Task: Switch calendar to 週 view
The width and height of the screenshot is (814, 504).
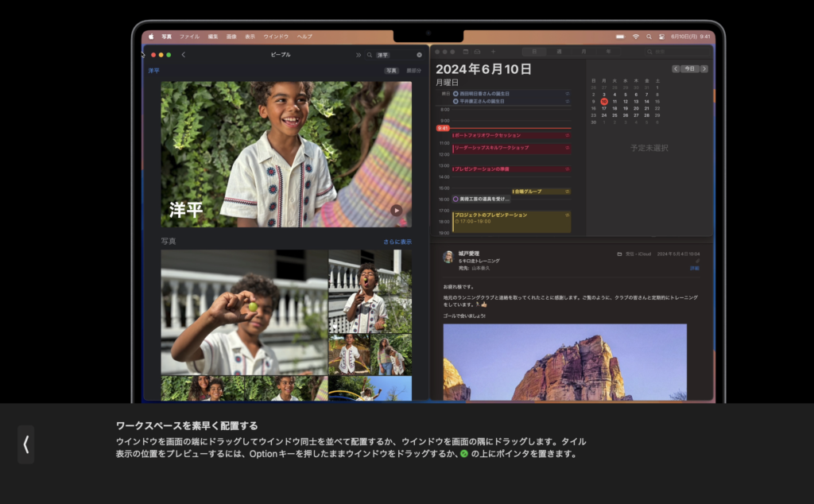Action: pos(559,52)
